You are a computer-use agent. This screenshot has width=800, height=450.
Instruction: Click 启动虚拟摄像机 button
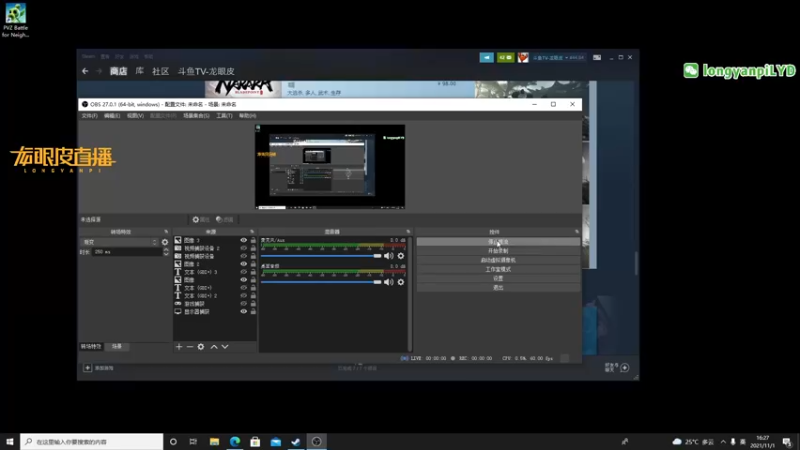click(x=498, y=260)
